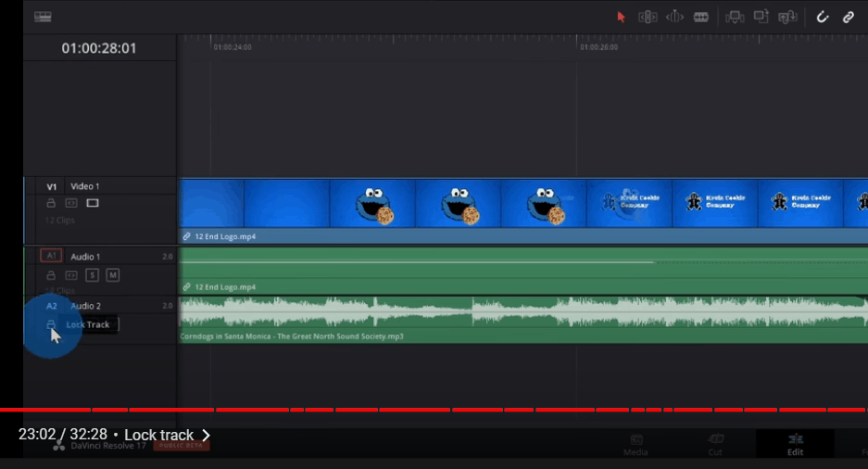Click the first Cookie Monster thumbnail frame
868x469 pixels.
tap(373, 205)
